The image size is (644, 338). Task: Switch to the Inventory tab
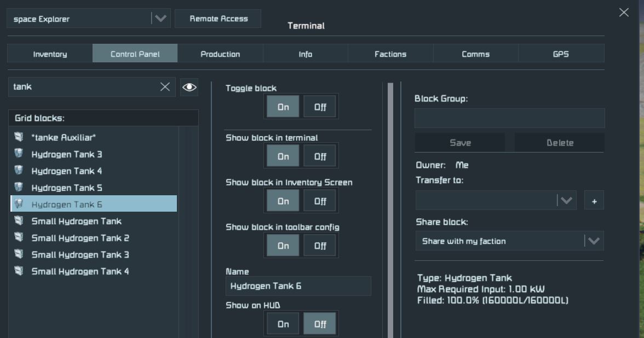pyautogui.click(x=50, y=54)
